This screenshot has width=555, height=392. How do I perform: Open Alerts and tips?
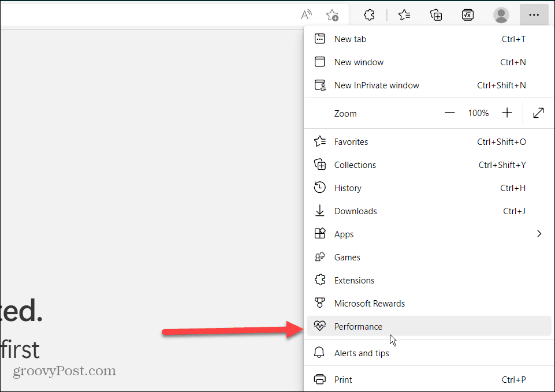click(x=362, y=353)
